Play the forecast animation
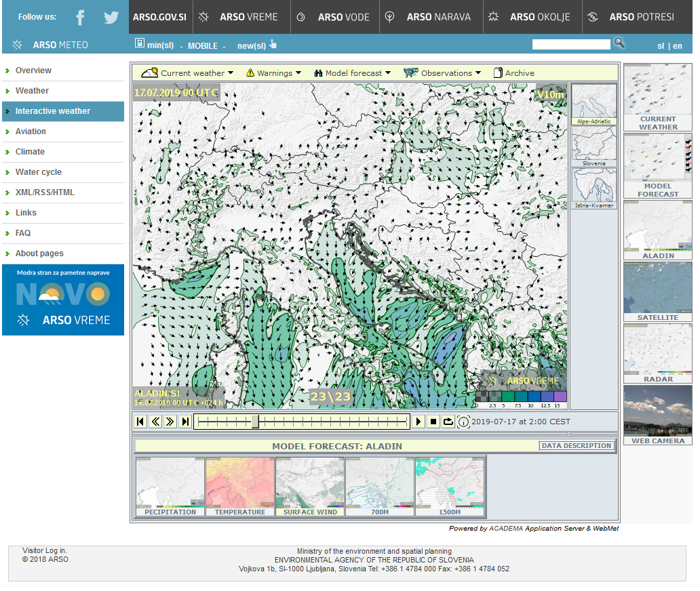 [419, 422]
